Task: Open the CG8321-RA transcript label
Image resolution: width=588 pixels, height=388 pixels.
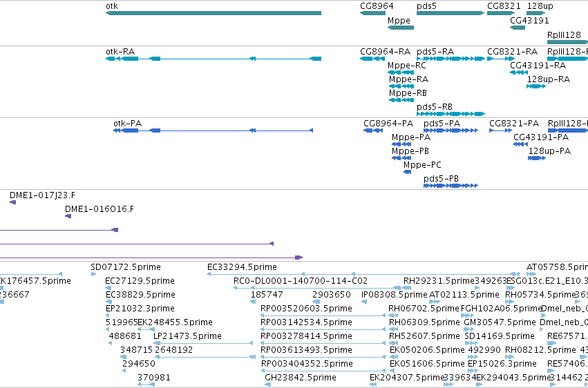Action: click(x=512, y=52)
